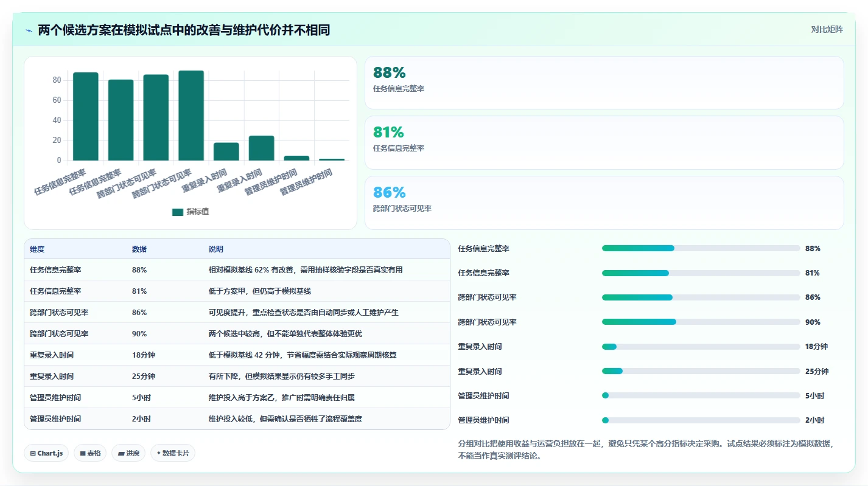Screen dimensions: 868x486
Task: Open the 86% 跨部门状态可见率 data card
Action: click(604, 203)
